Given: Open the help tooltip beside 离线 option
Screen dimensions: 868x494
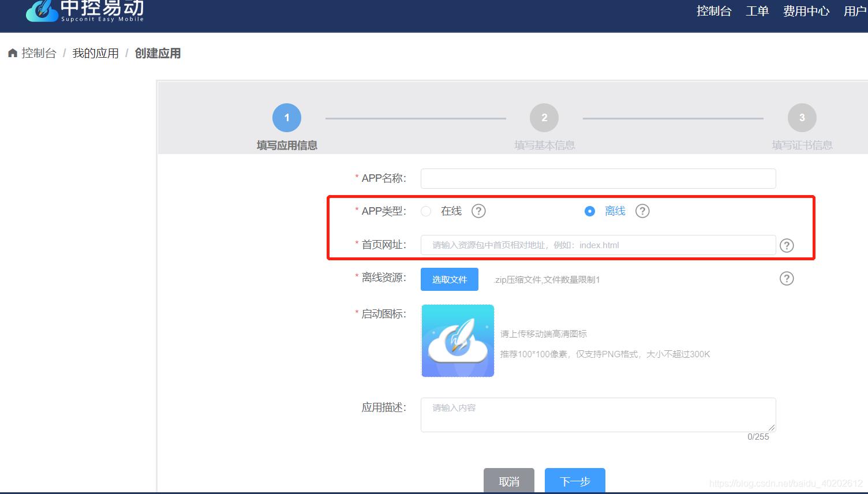Looking at the screenshot, I should 642,211.
